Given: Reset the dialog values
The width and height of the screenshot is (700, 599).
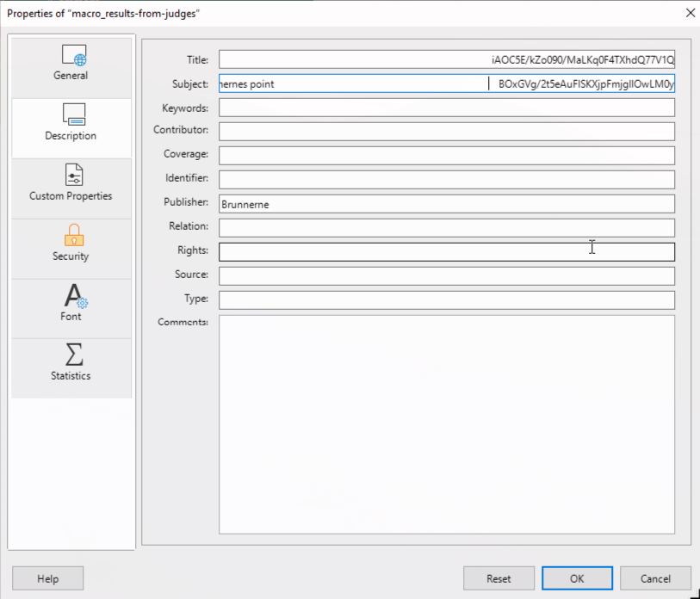Looking at the screenshot, I should pos(499,578).
